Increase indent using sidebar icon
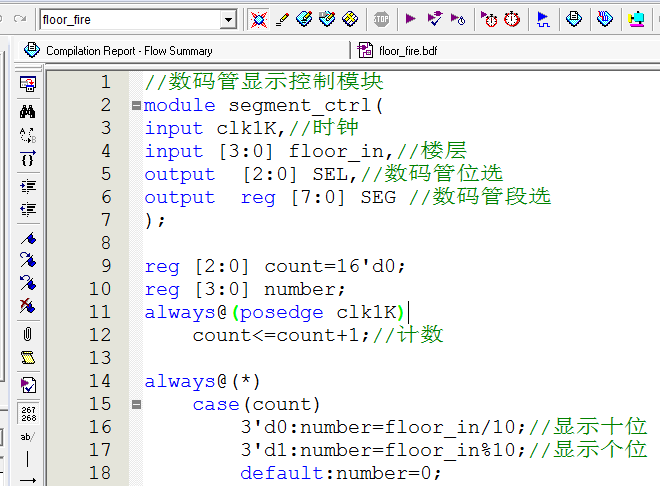Viewport: 660px width, 486px height. pyautogui.click(x=28, y=186)
